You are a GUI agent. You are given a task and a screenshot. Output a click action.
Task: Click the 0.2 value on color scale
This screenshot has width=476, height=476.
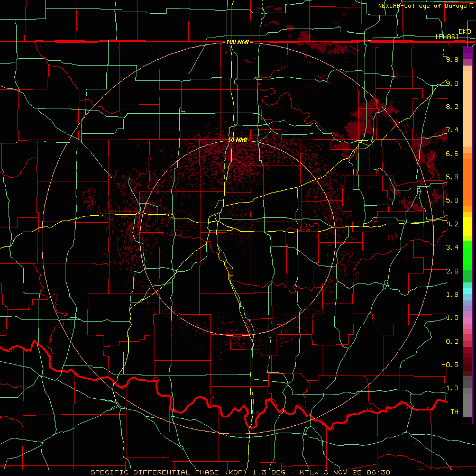(452, 342)
